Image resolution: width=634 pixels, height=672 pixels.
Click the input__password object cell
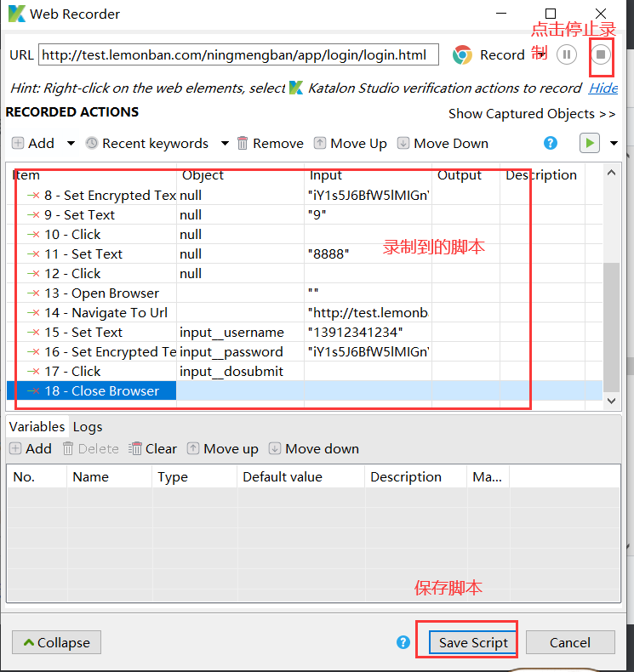click(x=240, y=352)
